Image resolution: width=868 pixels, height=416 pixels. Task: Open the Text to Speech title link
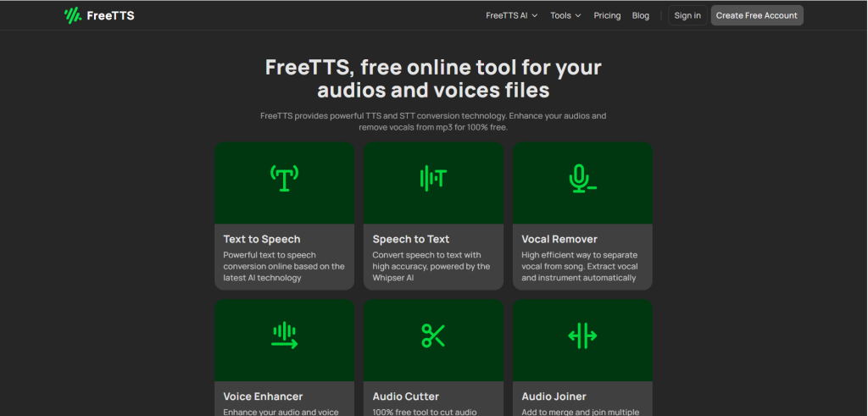pos(262,239)
